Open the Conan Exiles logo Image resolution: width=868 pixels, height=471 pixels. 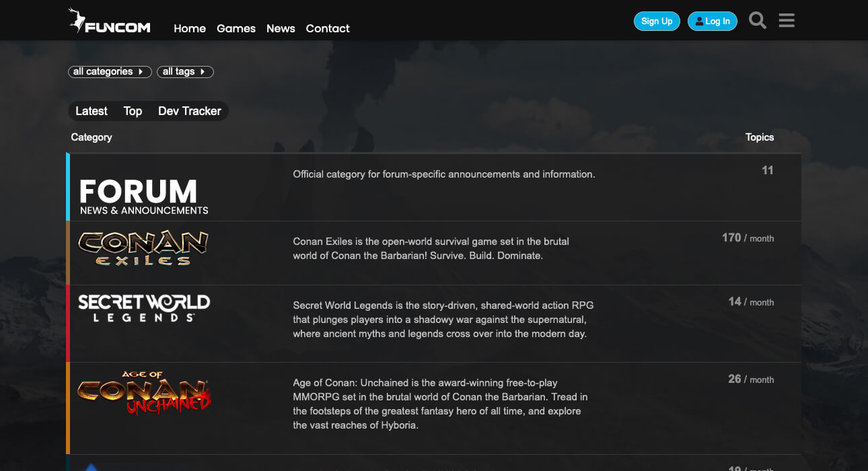tap(143, 248)
